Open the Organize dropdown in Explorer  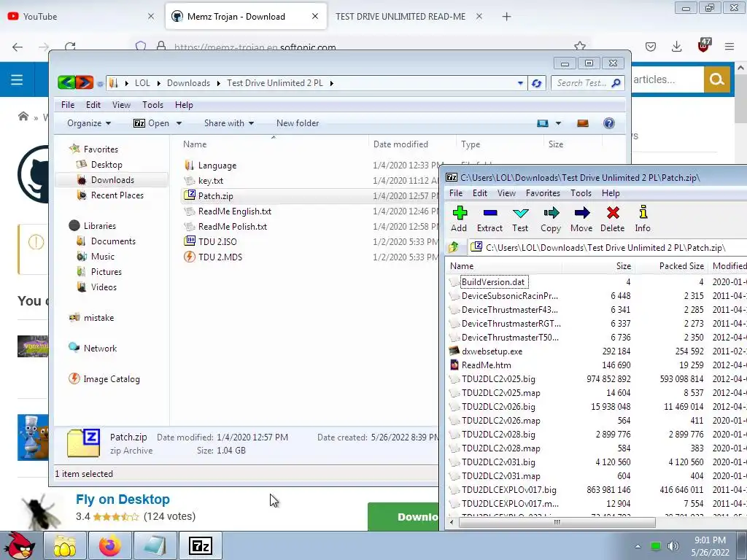(x=89, y=123)
